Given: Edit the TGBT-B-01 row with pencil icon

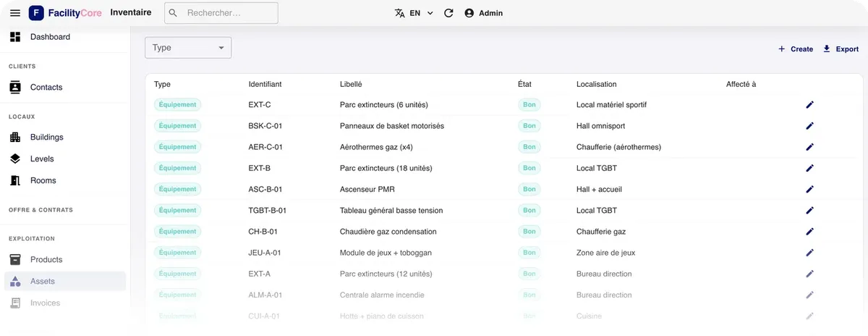Looking at the screenshot, I should click(810, 211).
